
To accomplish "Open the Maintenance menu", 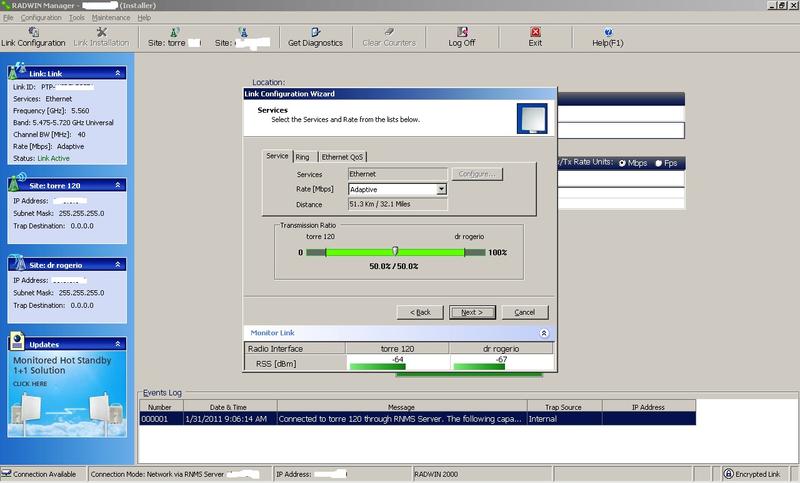I will (111, 17).
